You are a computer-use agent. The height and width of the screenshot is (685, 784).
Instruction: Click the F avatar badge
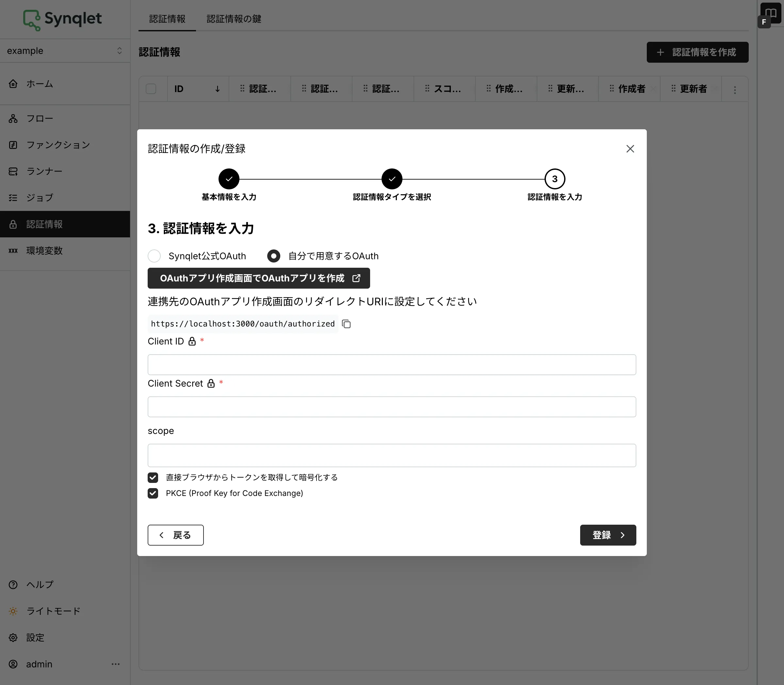coord(764,22)
